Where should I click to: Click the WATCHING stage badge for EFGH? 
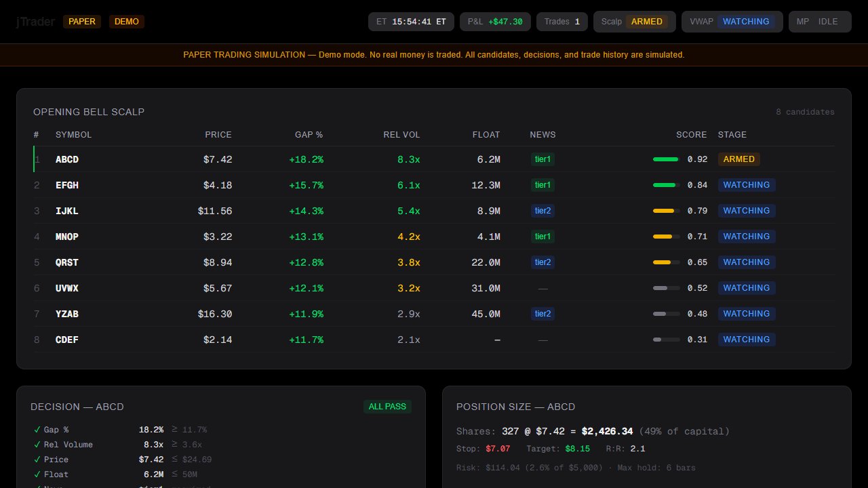click(x=747, y=185)
